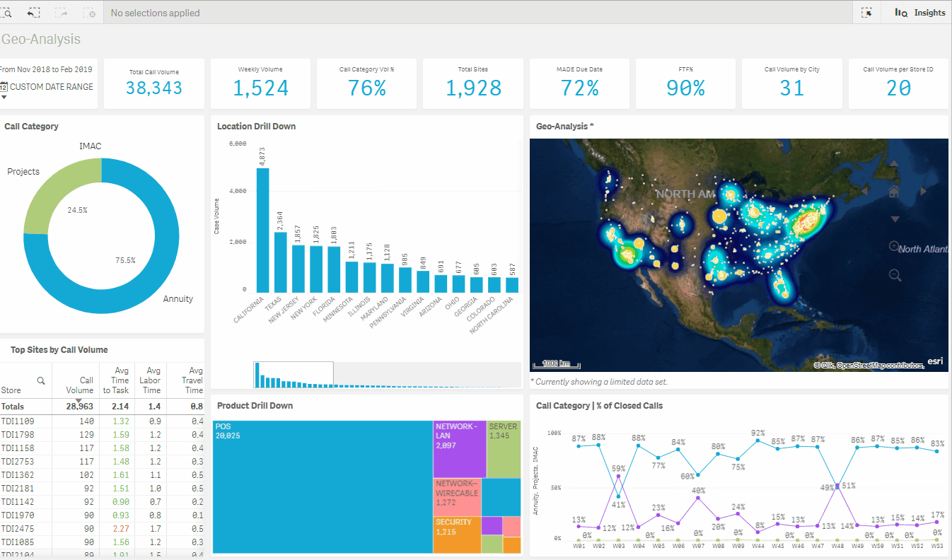The width and height of the screenshot is (952, 560).
Task: Select the POS block in treemap
Action: coord(323,486)
